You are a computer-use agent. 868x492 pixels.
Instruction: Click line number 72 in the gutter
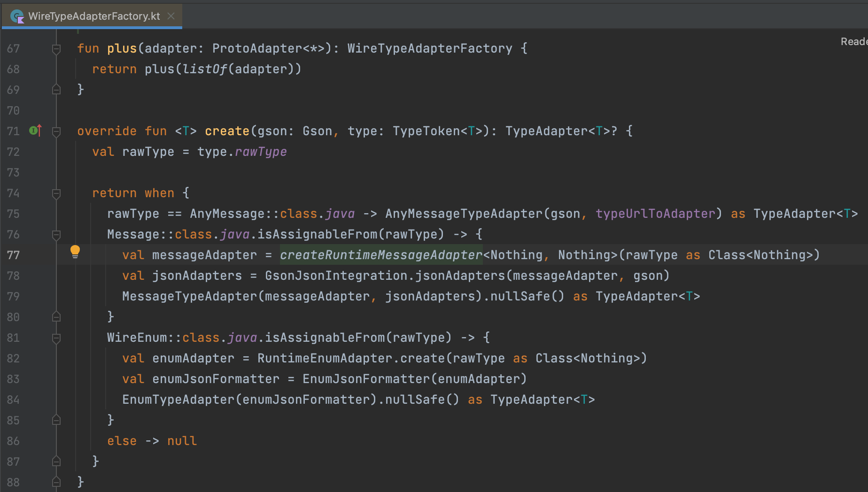click(13, 152)
